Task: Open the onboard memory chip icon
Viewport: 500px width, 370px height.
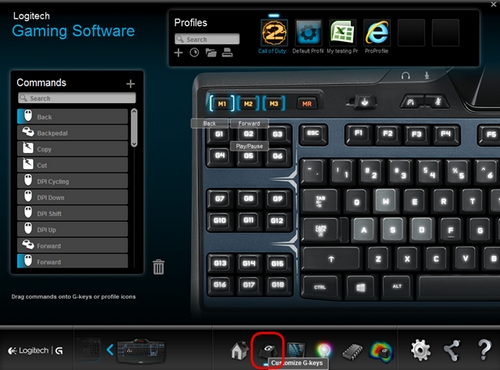Action: click(352, 352)
